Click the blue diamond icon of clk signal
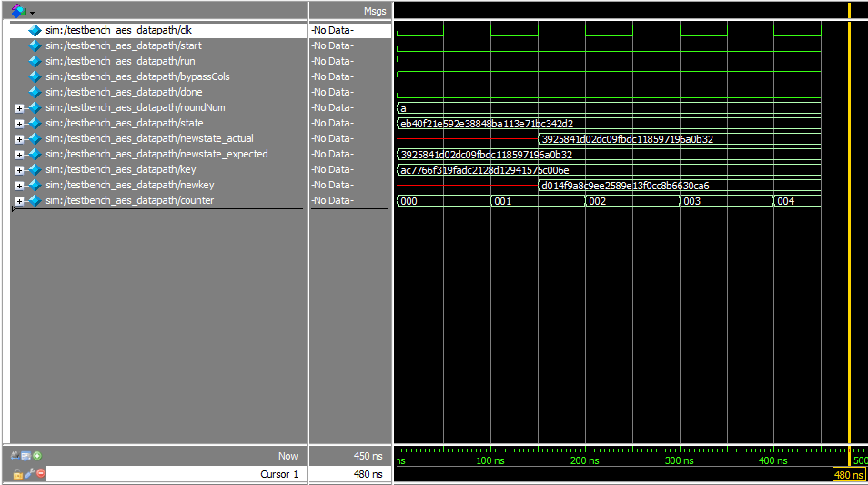 pos(35,30)
